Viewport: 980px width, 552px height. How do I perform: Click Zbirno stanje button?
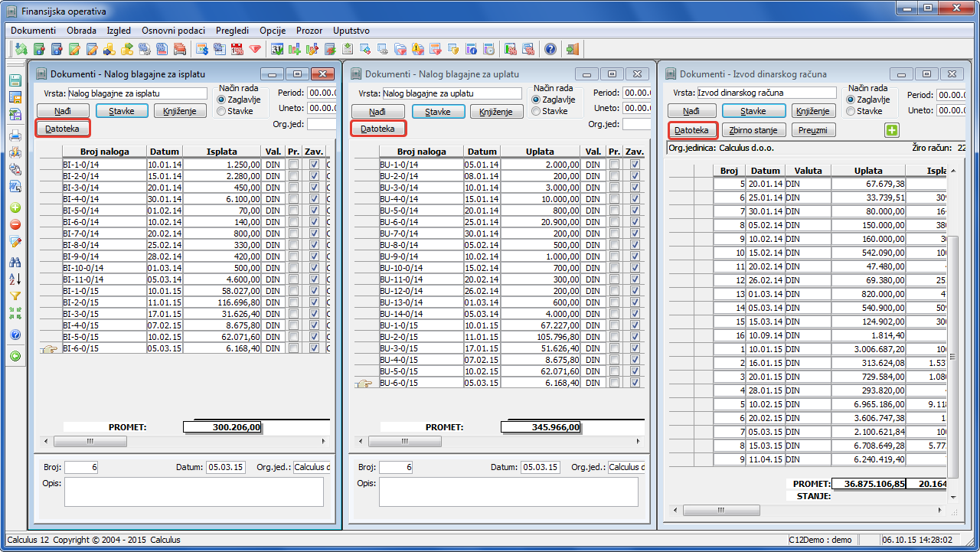click(x=753, y=130)
